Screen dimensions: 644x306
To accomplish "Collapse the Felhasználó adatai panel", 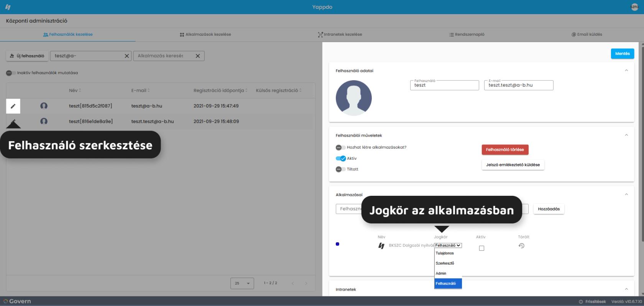I will (x=626, y=71).
